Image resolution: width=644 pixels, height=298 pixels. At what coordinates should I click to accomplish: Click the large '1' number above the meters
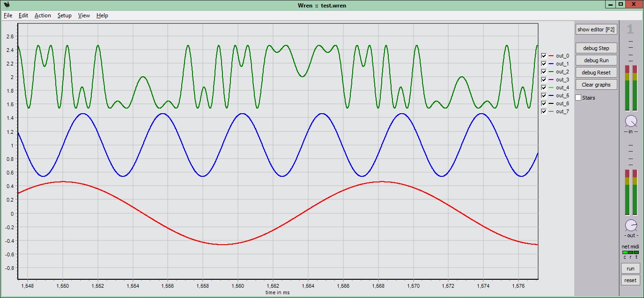630,29
